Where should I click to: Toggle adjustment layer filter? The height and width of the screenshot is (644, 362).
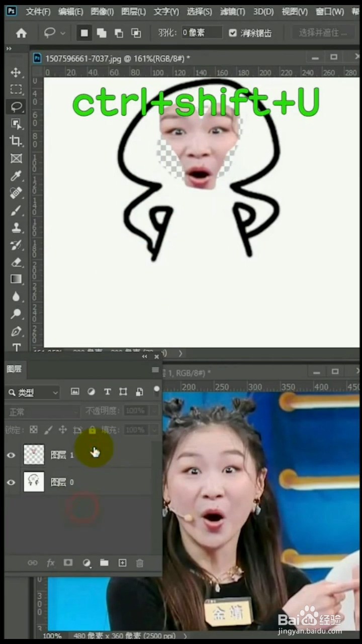click(x=91, y=391)
